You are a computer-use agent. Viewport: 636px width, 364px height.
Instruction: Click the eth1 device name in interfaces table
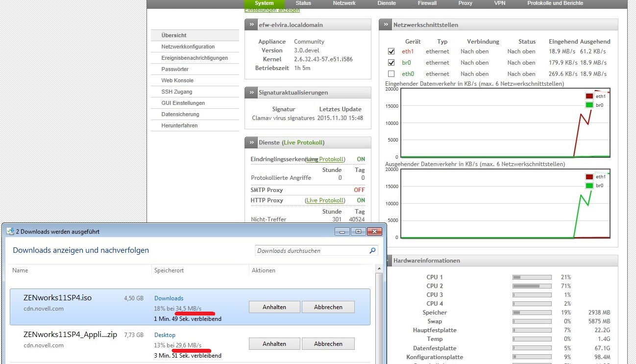click(x=408, y=51)
